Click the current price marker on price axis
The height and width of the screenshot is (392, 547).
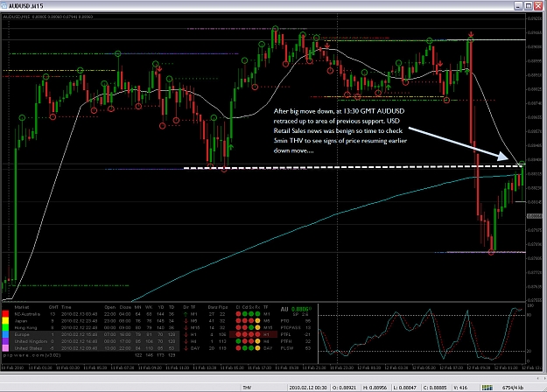coord(534,216)
